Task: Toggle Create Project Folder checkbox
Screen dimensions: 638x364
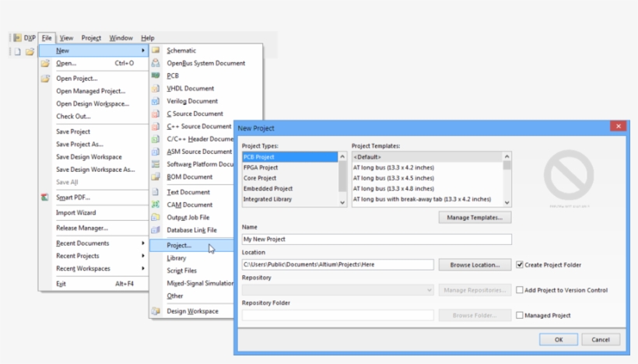Action: pos(520,264)
